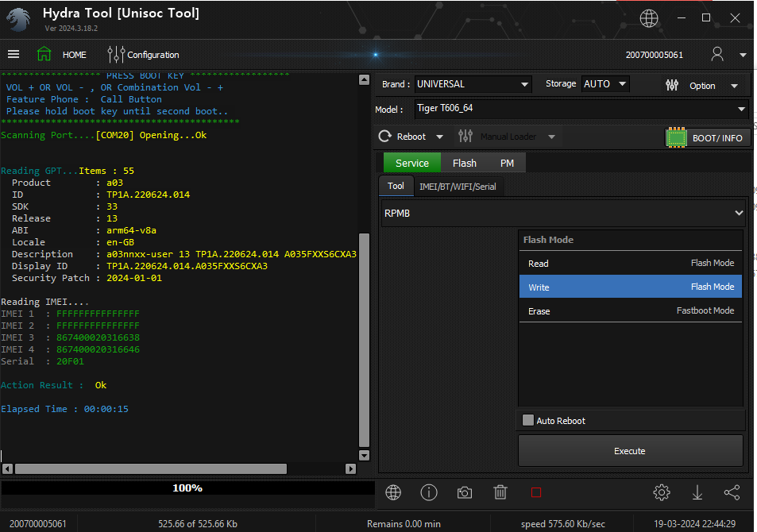Click the speed 575.60 Kb/sec status
This screenshot has height=532, width=757.
coord(563,524)
